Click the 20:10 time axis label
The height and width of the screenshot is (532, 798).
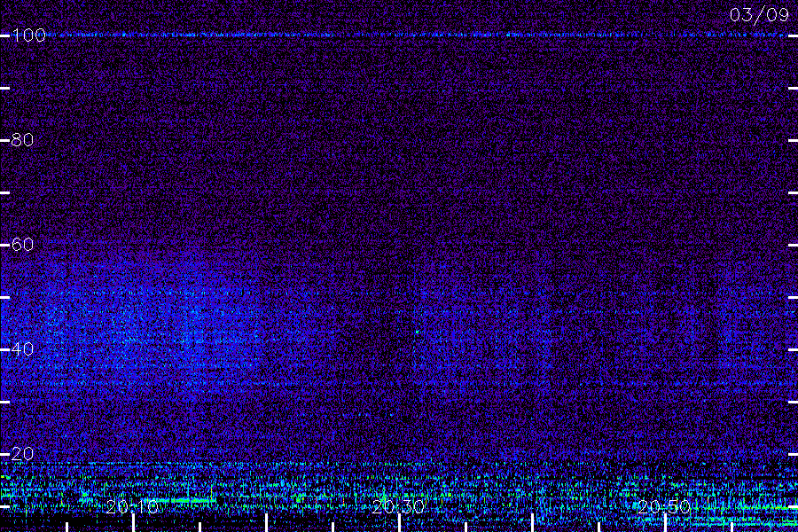pyautogui.click(x=132, y=506)
